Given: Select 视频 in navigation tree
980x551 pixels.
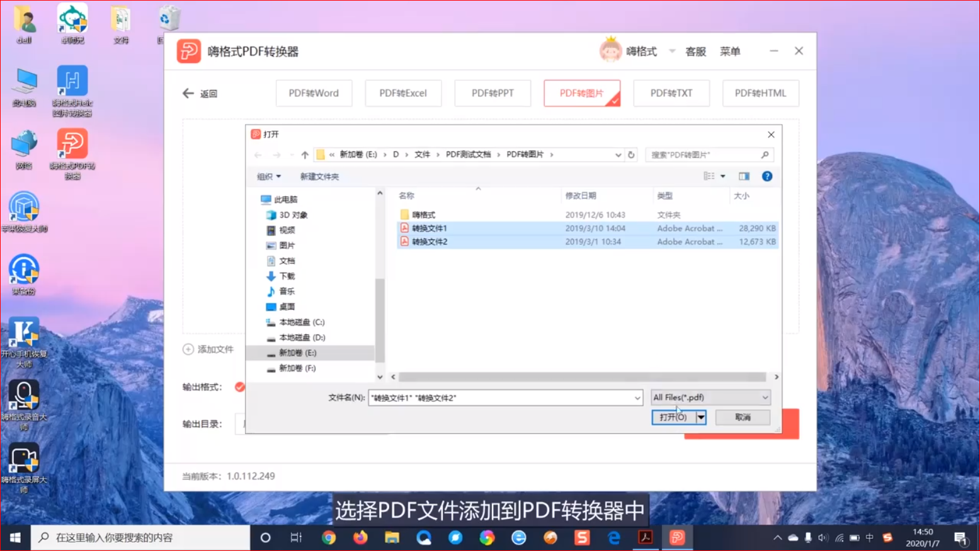Looking at the screenshot, I should pos(281,230).
